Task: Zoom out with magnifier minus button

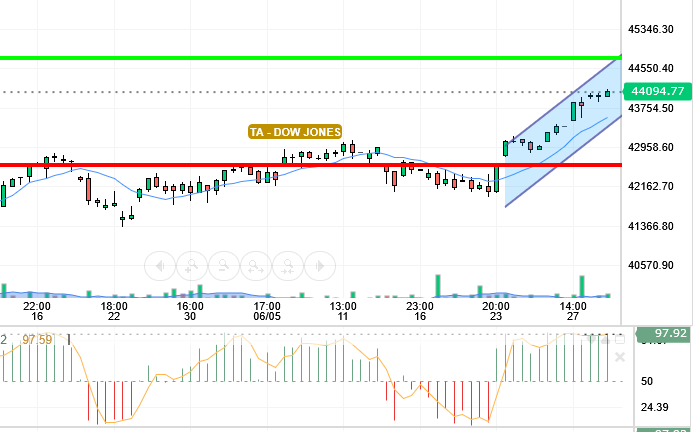Action: pos(224,266)
